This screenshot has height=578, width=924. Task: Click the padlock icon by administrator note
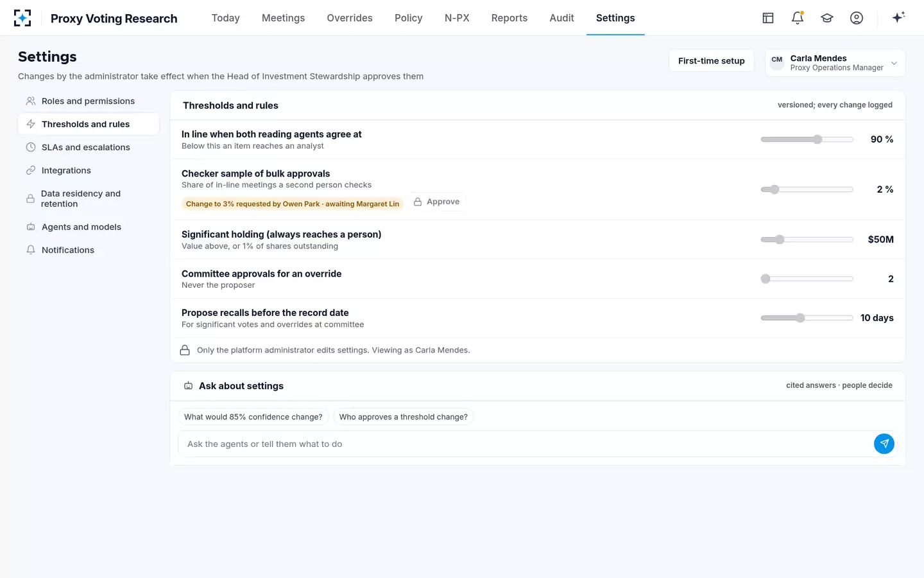pyautogui.click(x=185, y=350)
